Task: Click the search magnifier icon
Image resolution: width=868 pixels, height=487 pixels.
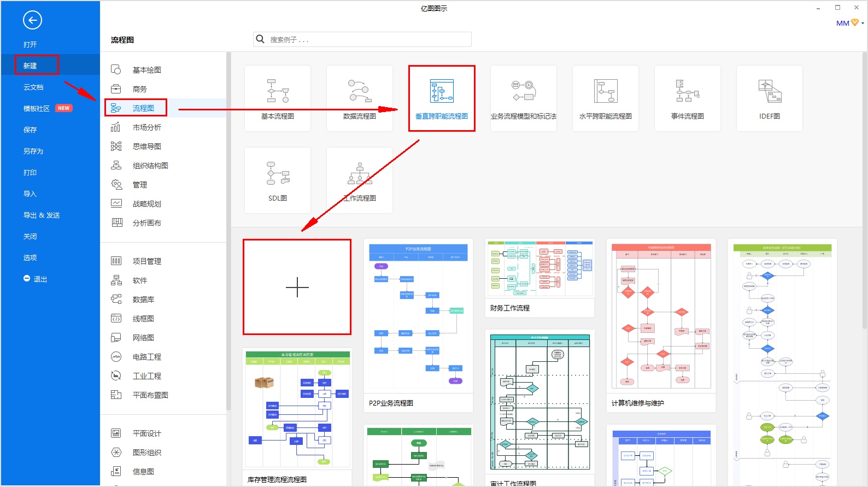Action: coord(260,39)
